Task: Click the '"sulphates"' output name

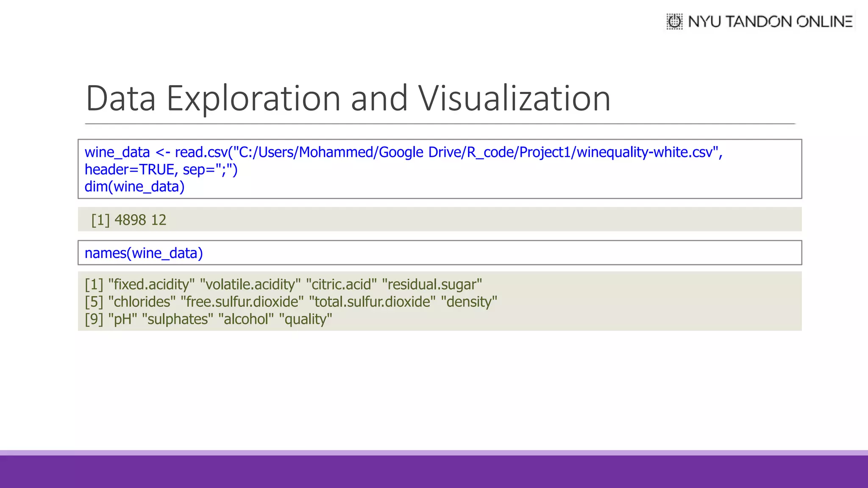Action: [178, 319]
